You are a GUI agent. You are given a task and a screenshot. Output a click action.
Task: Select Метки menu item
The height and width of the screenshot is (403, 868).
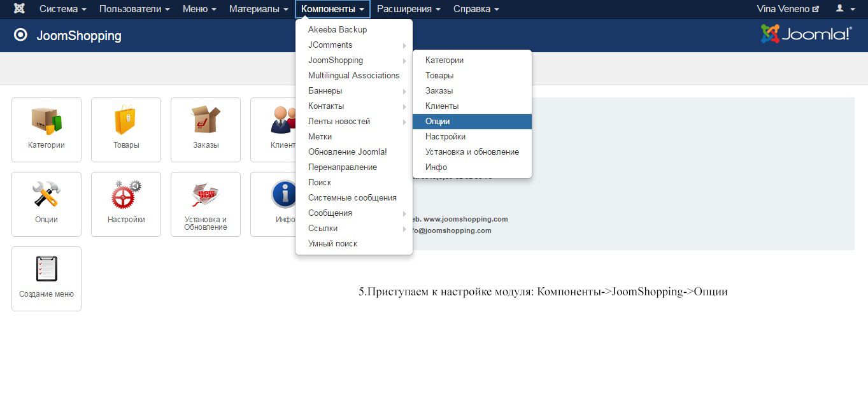pos(354,137)
